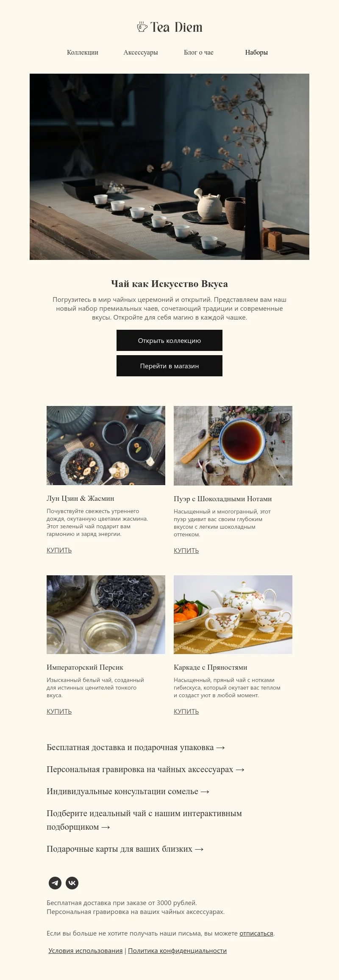The height and width of the screenshot is (980, 339).
Task: Open the Telegram social icon
Action: tap(55, 883)
